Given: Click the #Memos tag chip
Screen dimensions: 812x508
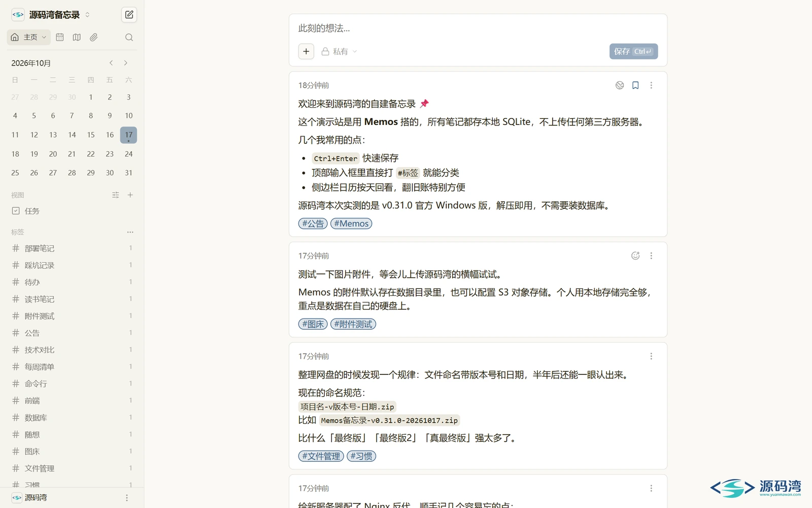Looking at the screenshot, I should click(351, 224).
